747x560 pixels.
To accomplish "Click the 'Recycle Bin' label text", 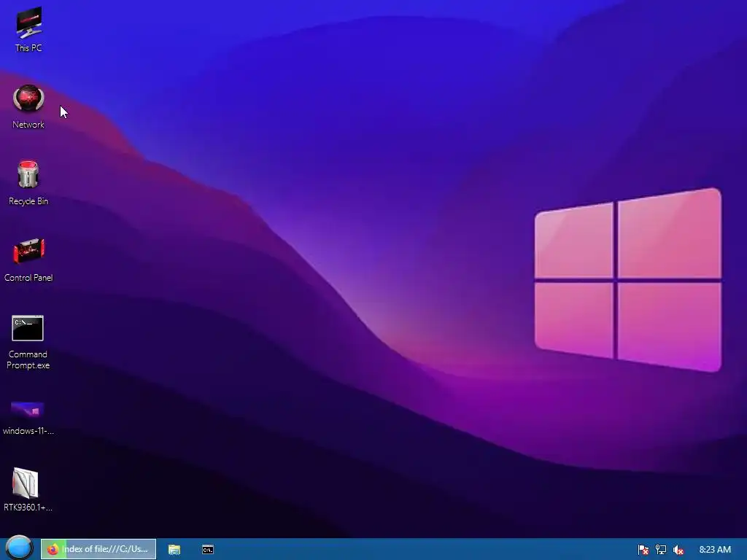I will point(28,201).
